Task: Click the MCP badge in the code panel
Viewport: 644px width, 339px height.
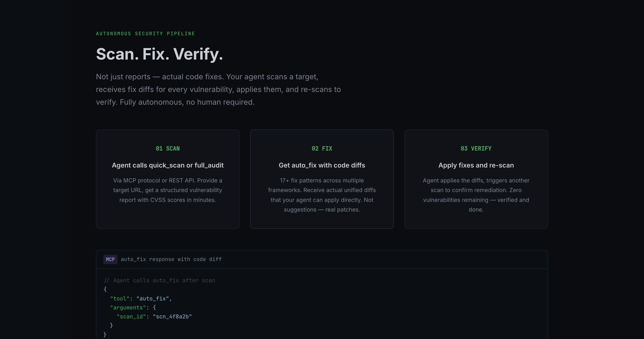Action: coord(110,259)
